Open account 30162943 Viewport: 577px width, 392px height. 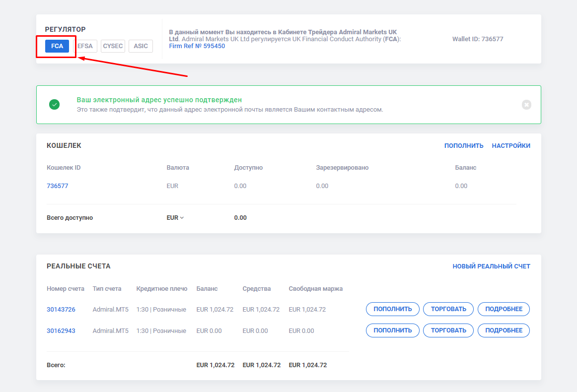[61, 331]
